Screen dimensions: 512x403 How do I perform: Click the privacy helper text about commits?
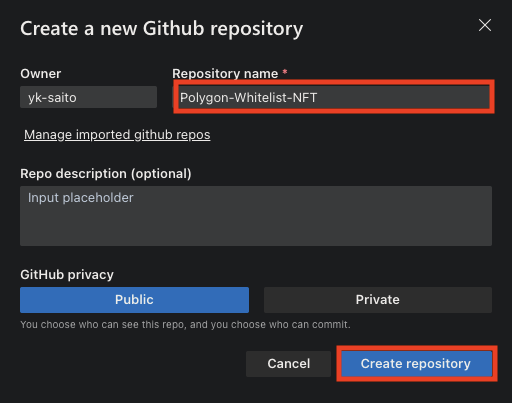(x=185, y=324)
